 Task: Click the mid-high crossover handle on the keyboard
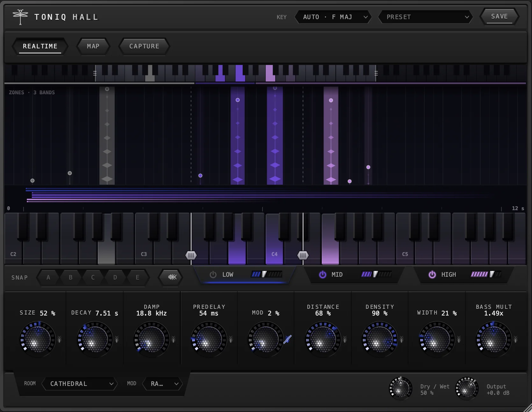click(x=303, y=255)
